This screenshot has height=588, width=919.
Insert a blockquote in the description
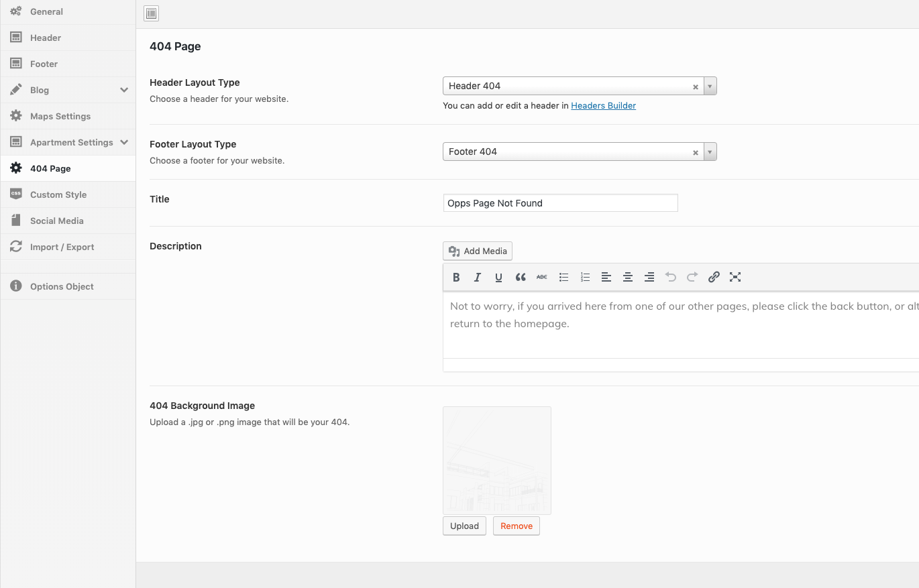click(x=520, y=277)
